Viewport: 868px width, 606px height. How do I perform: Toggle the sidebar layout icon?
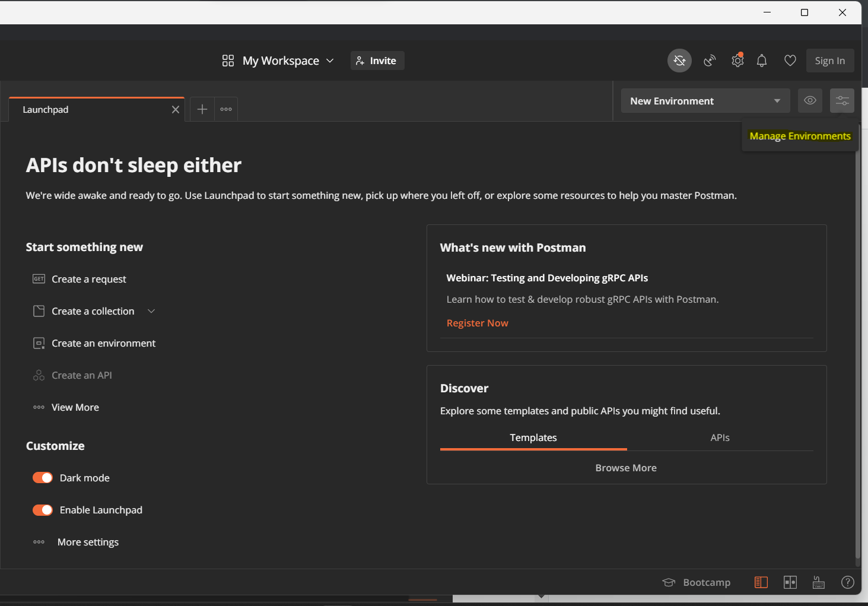761,582
